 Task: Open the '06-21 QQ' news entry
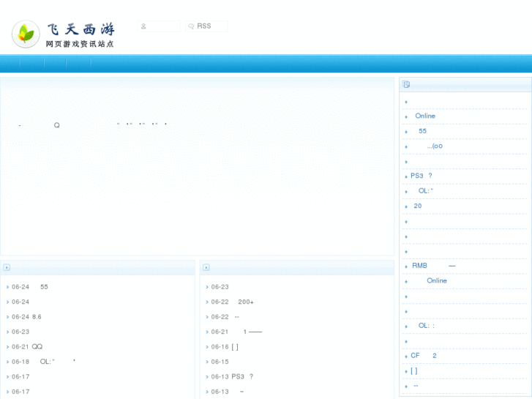(x=27, y=347)
